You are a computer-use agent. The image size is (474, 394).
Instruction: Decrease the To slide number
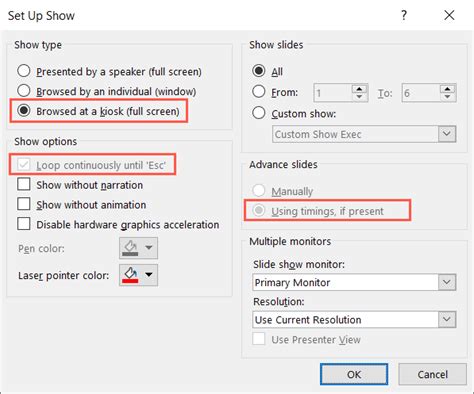pyautogui.click(x=448, y=97)
